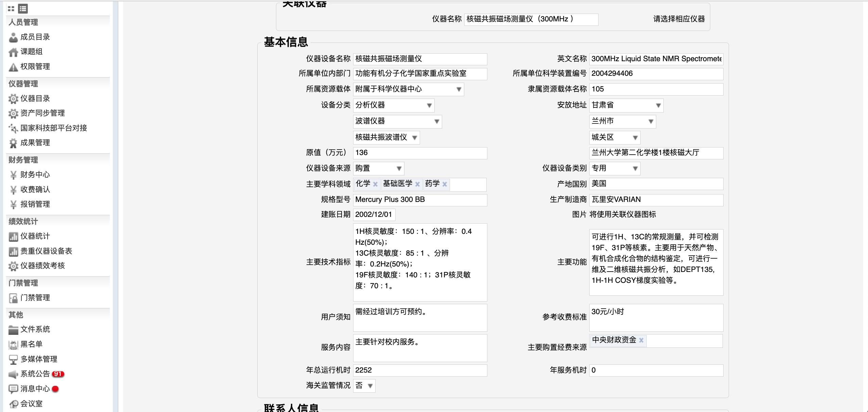Open the 兰州市 city dropdown
Viewport: 868px width, 412px height.
[623, 121]
